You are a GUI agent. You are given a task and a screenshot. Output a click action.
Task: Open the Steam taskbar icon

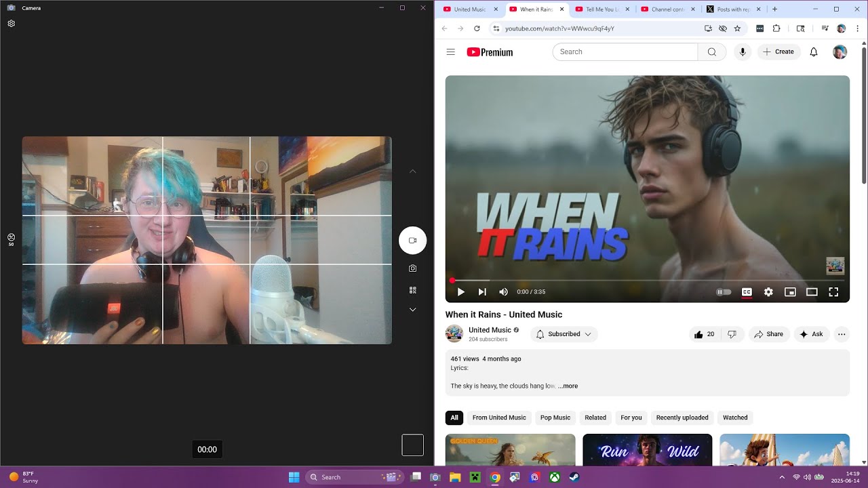[x=574, y=477]
